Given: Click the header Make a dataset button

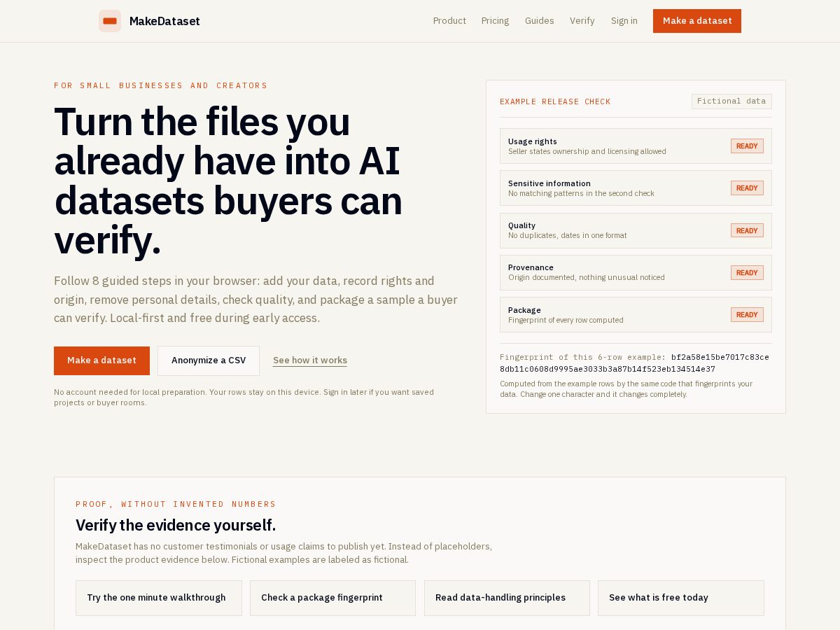Looking at the screenshot, I should pyautogui.click(x=697, y=21).
